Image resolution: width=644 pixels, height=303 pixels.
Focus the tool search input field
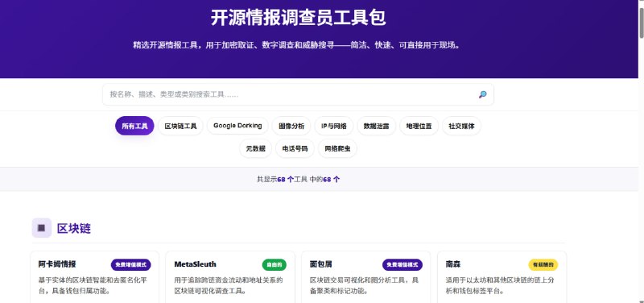(298, 94)
